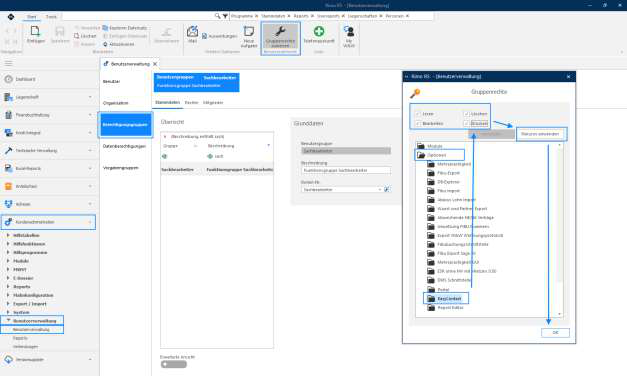Screen dimensions: 627x376
Task: Click the search magnifier icon in top bar
Action: click(217, 16)
